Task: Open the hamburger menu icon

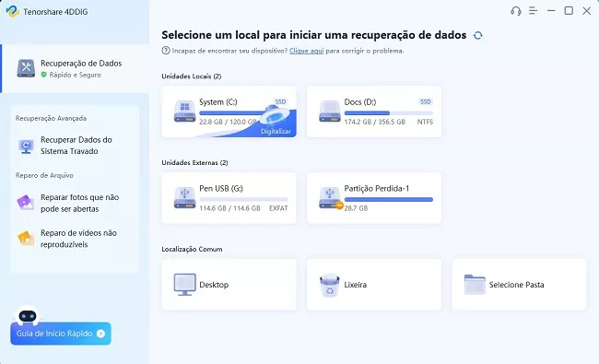Action: [533, 11]
